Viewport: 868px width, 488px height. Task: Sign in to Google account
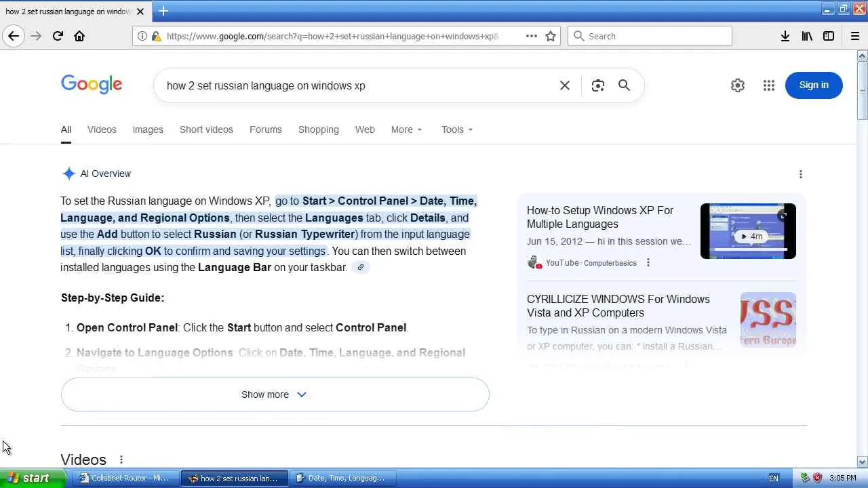click(814, 85)
